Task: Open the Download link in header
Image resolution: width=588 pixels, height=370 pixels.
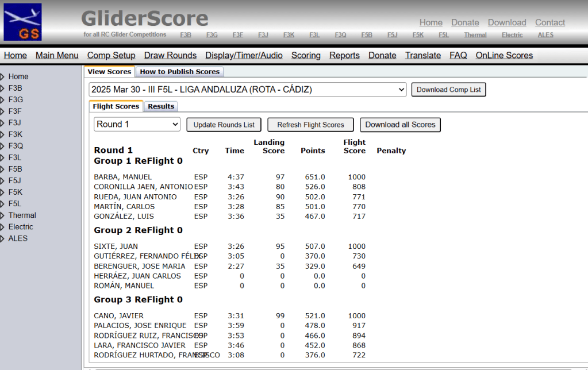Action: 506,23
